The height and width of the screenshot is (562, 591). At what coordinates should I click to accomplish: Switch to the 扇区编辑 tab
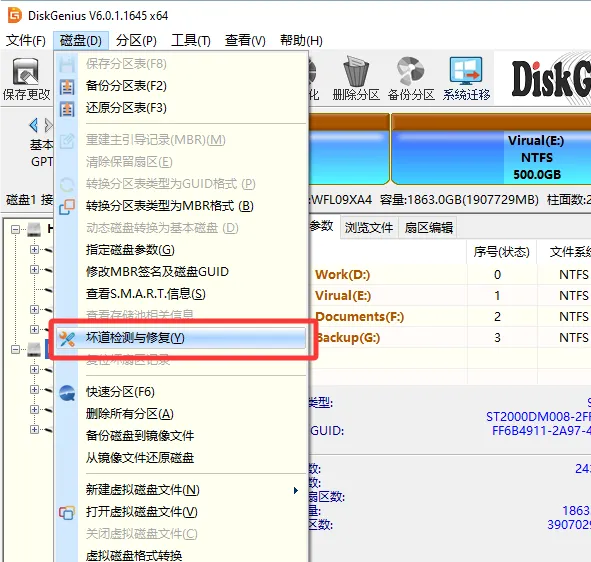pos(429,228)
